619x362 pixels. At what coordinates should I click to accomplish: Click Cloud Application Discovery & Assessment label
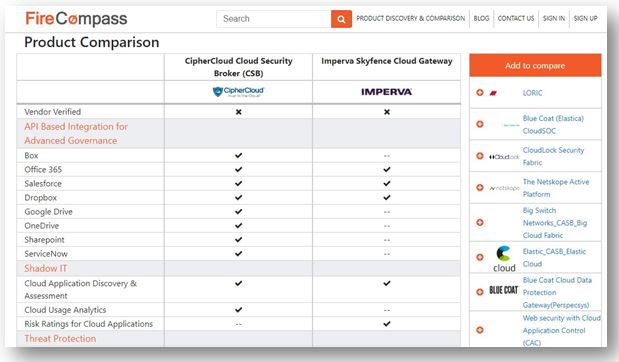81,289
